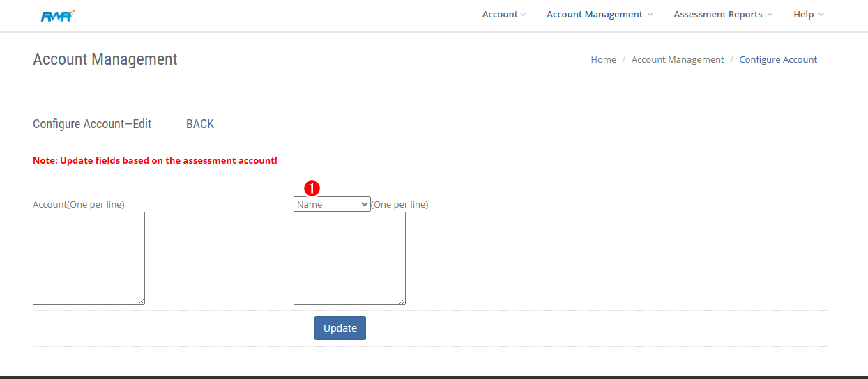Open the Account menu
This screenshot has height=379, width=868.
500,15
